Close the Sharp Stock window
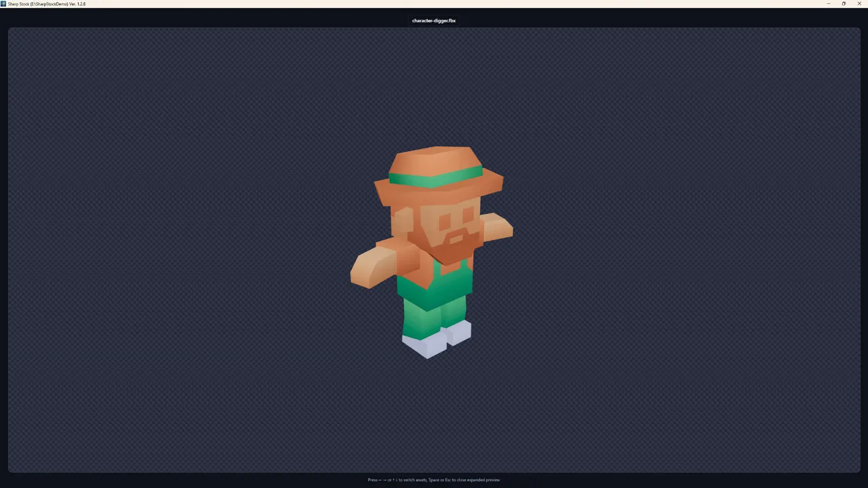868x488 pixels. (859, 4)
